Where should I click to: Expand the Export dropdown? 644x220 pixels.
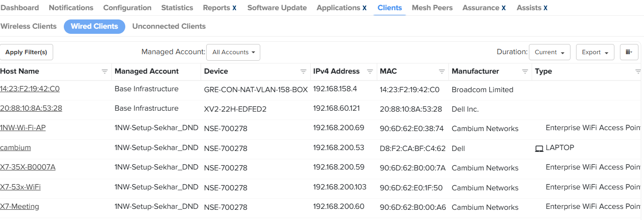click(595, 52)
